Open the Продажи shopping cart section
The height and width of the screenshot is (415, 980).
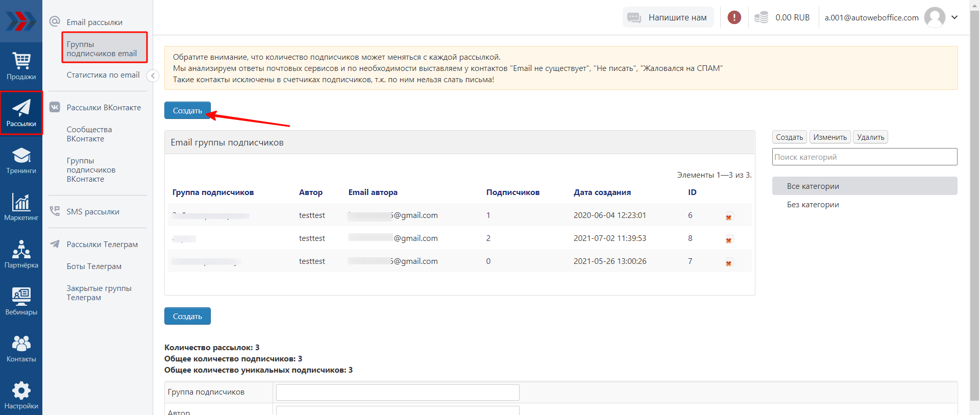[x=21, y=66]
